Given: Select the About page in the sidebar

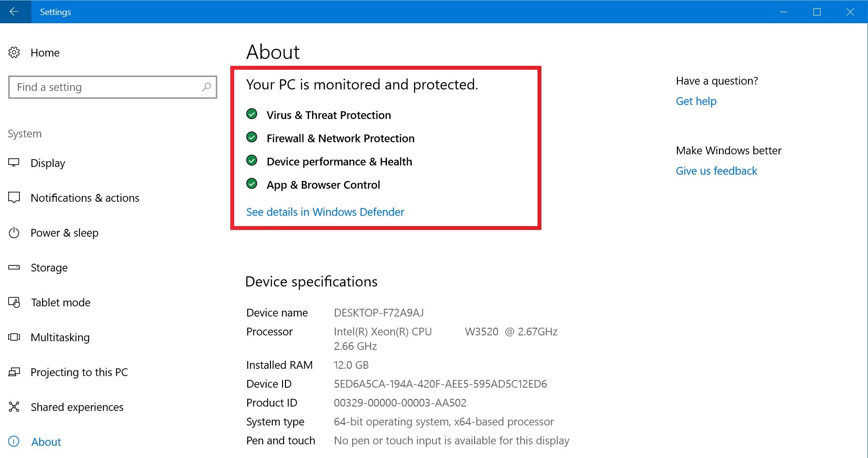Looking at the screenshot, I should click(46, 442).
